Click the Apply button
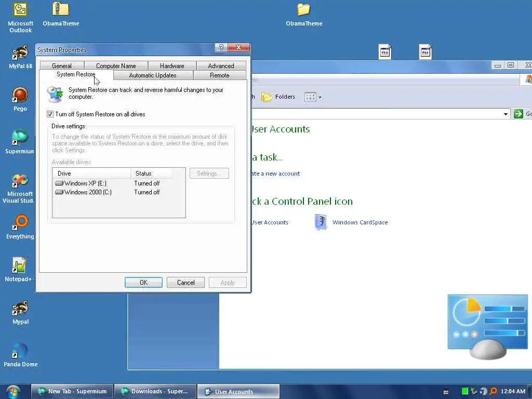Screen dimensions: 532x399 (x=228, y=282)
